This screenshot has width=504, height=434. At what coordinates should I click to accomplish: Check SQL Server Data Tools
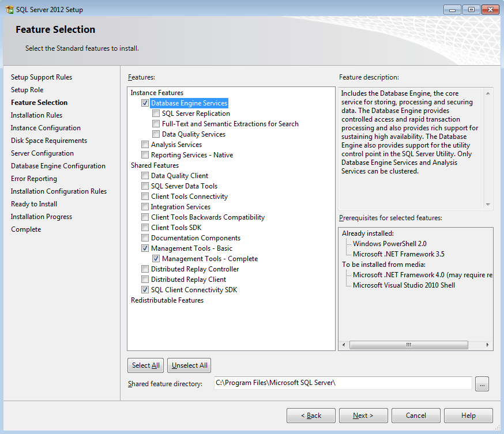click(145, 186)
